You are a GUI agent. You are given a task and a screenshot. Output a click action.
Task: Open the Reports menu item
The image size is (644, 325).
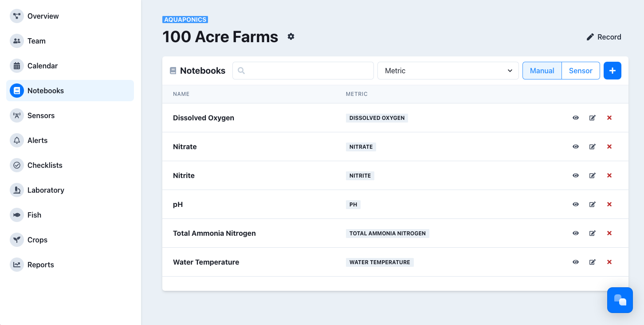pyautogui.click(x=40, y=265)
